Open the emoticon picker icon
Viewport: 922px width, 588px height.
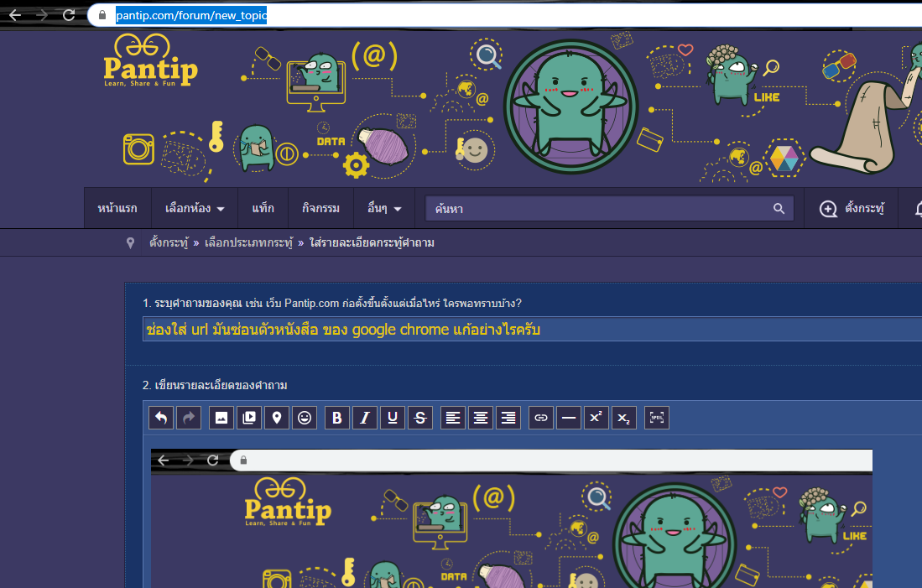point(305,418)
